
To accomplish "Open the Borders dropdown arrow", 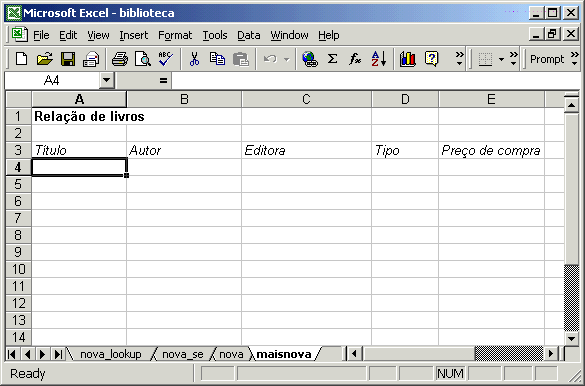I will click(x=501, y=59).
